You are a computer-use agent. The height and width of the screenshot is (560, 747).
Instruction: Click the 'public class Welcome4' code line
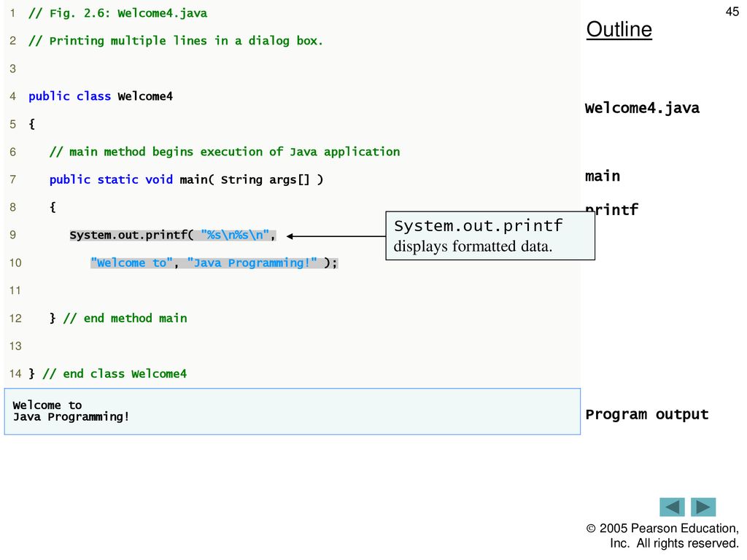coord(101,97)
